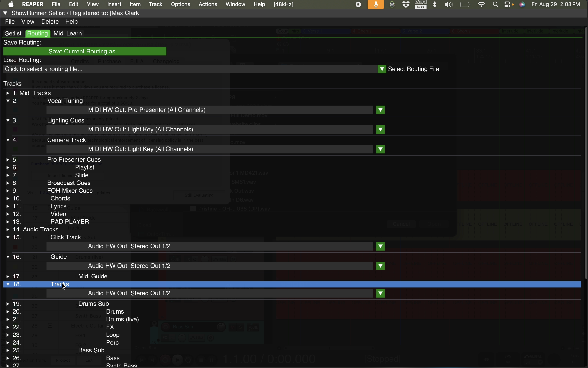Mute the Bass Sub track
The width and height of the screenshot is (588, 368).
[x=233, y=327]
